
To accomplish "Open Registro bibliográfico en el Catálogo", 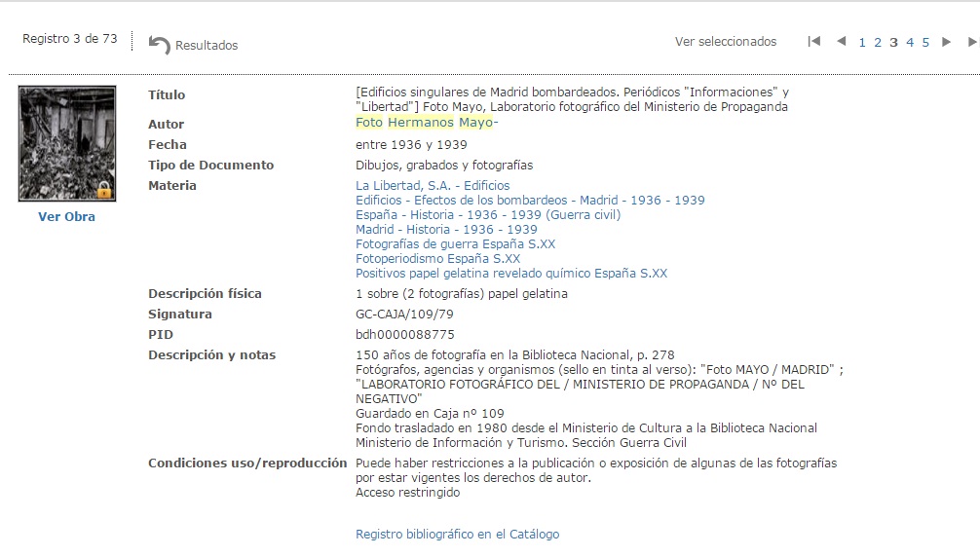I will coord(457,534).
